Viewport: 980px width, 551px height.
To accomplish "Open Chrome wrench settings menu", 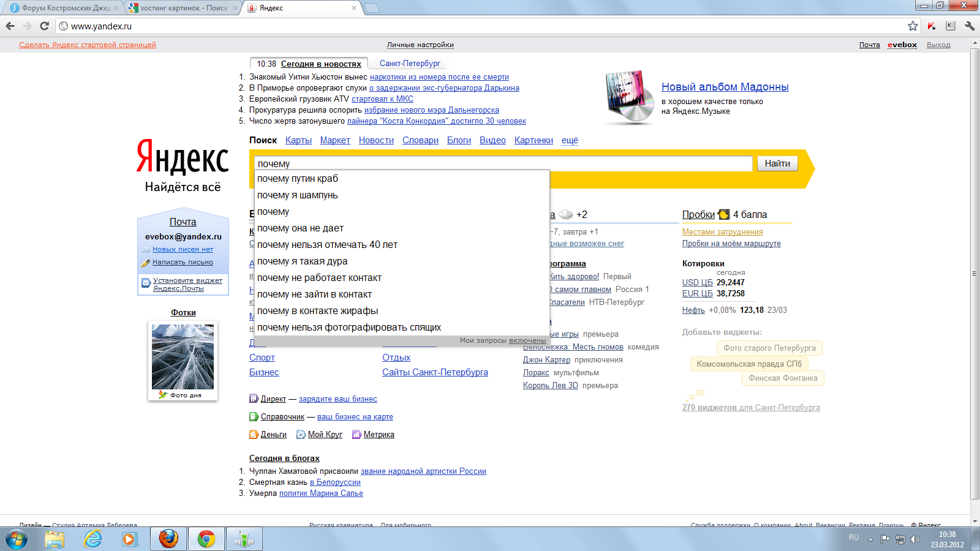I will (969, 26).
